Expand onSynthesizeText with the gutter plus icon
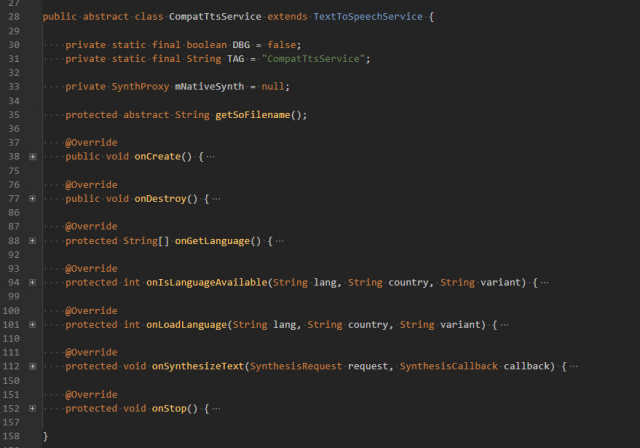The width and height of the screenshot is (640, 448). [33, 367]
